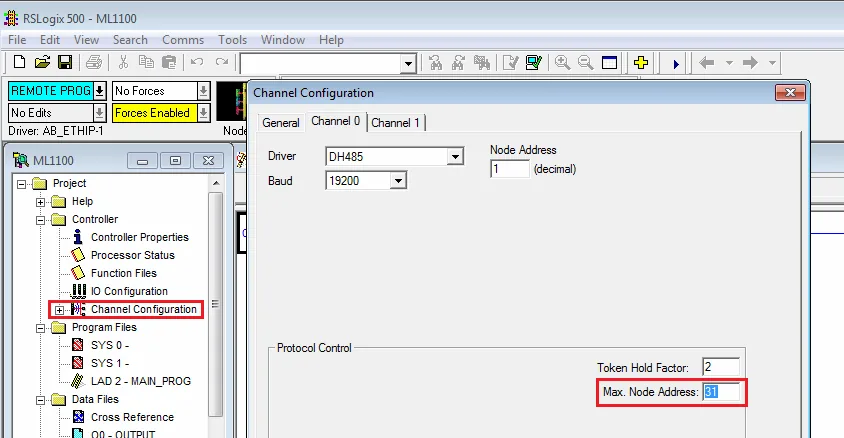Click the blue play arrow icon
This screenshot has width=844, height=438.
pyautogui.click(x=676, y=64)
